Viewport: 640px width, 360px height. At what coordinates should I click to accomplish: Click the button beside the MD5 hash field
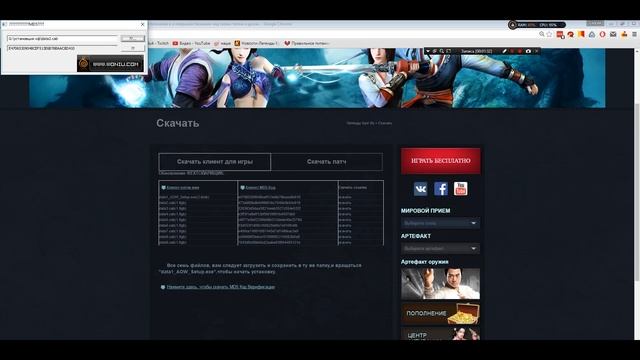click(133, 48)
